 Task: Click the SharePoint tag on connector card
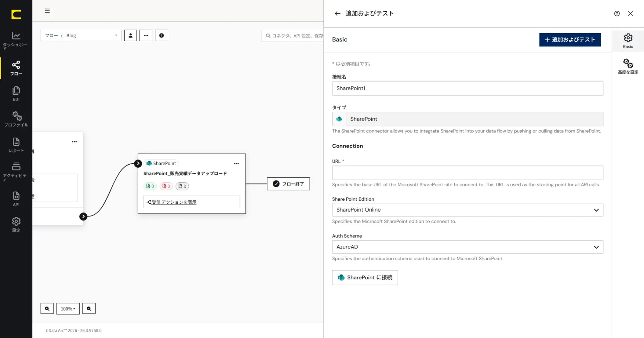click(161, 163)
